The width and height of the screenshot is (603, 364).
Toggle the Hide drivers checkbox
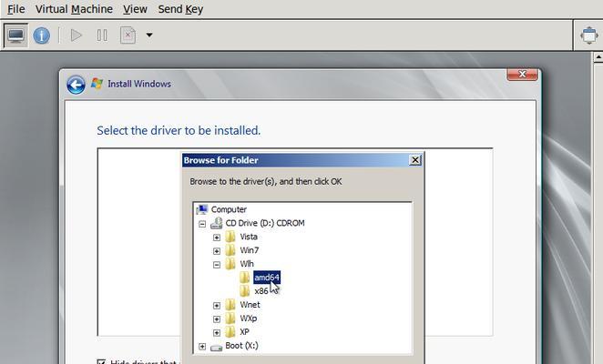[101, 361]
